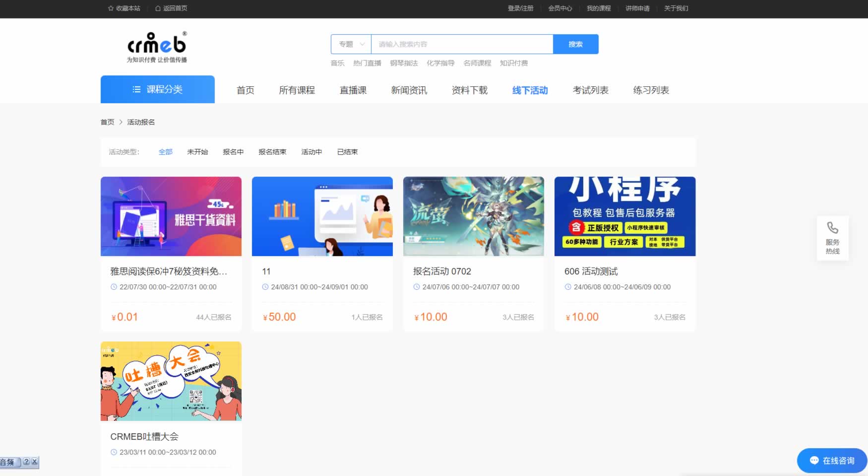Select the 全部 activity type filter

click(165, 152)
